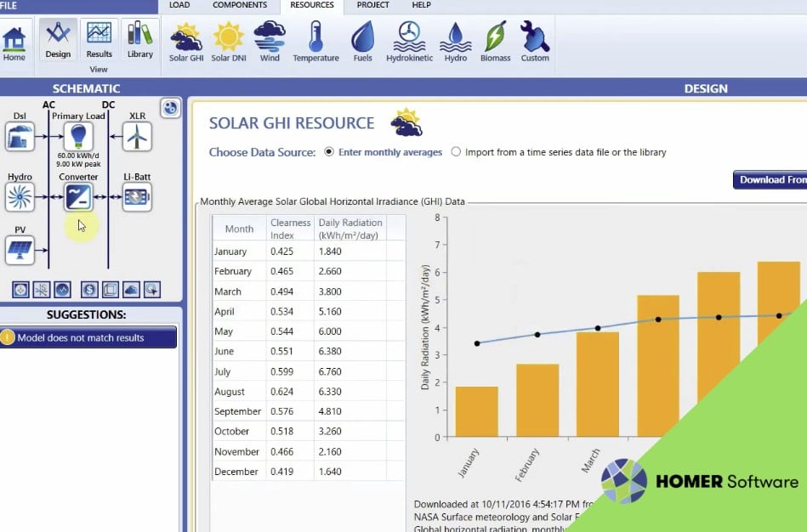Switch to the Design view
807x532 pixels.
pos(58,40)
